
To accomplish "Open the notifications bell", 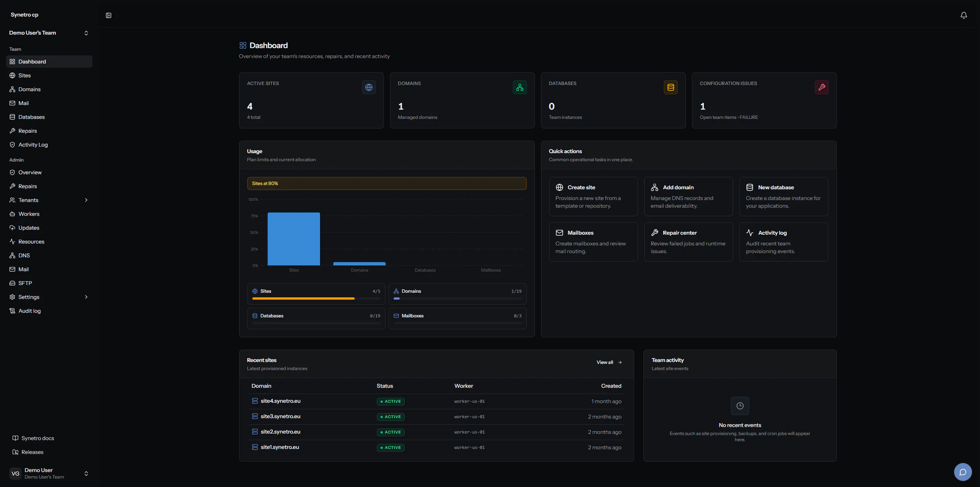I will (x=963, y=15).
